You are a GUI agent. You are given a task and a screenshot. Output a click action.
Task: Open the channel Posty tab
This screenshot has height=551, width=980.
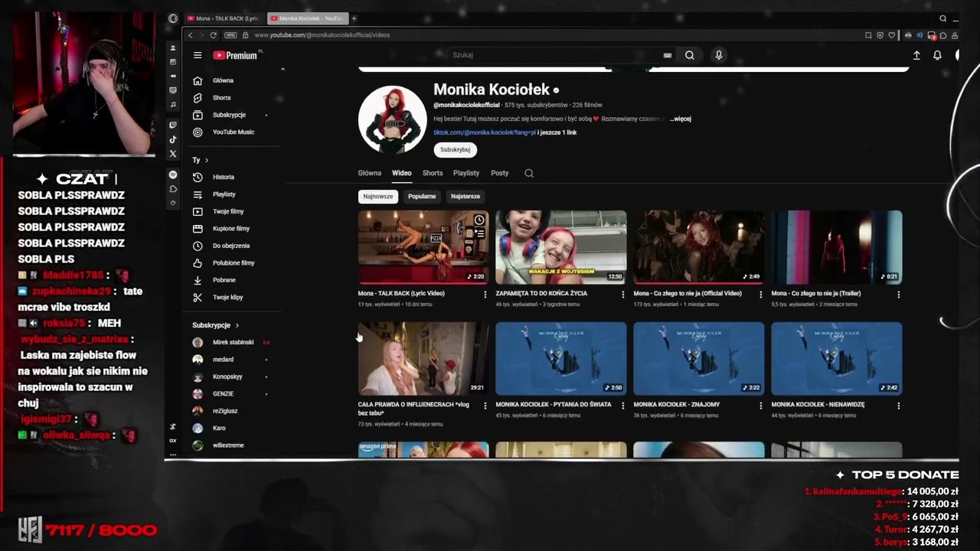tap(500, 173)
